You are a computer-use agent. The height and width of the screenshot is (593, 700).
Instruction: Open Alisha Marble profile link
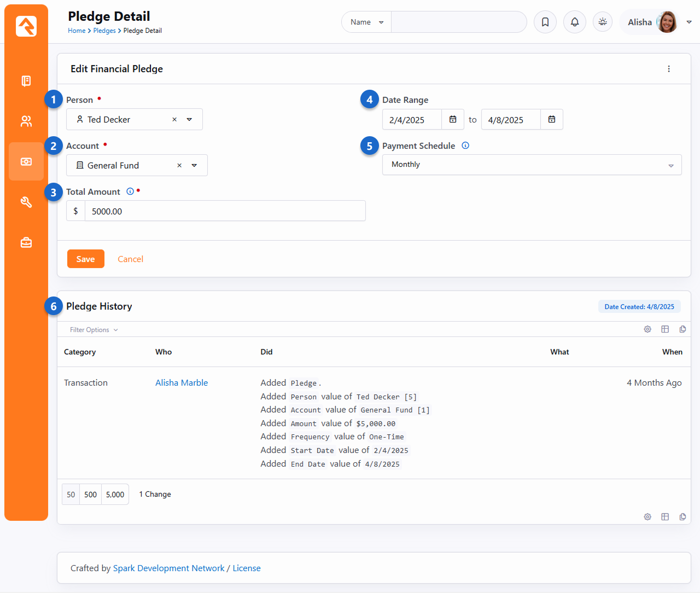tap(182, 383)
